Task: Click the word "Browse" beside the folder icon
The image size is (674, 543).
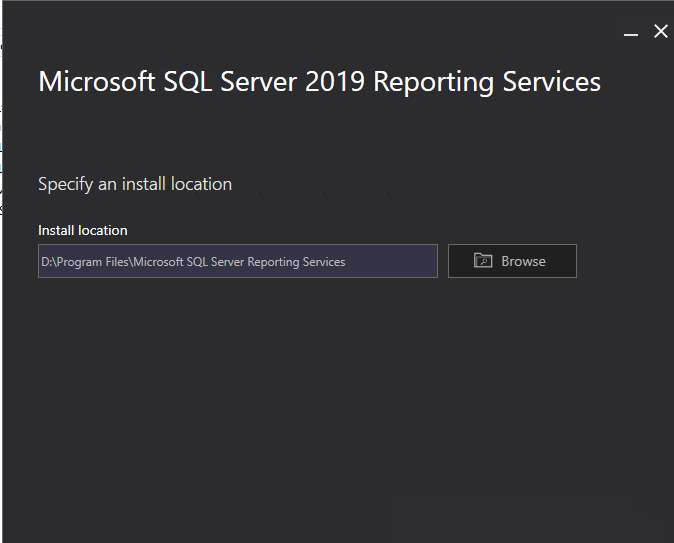Action: click(x=523, y=261)
